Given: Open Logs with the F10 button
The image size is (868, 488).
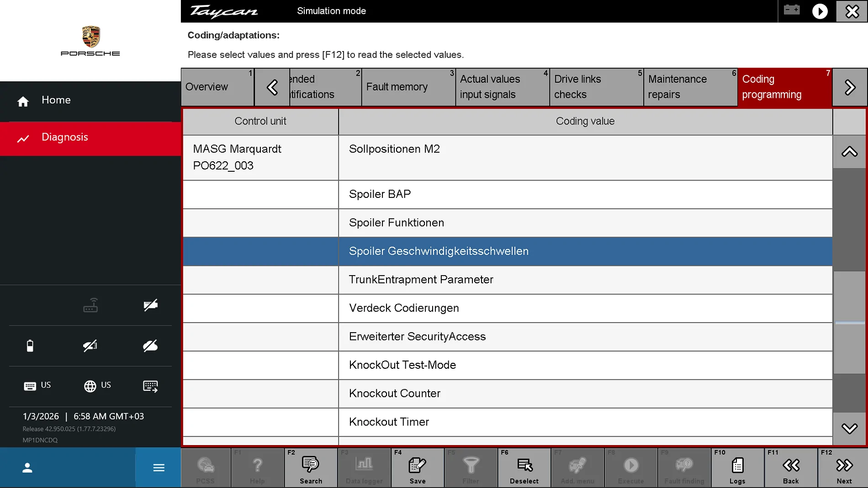Looking at the screenshot, I should [738, 468].
